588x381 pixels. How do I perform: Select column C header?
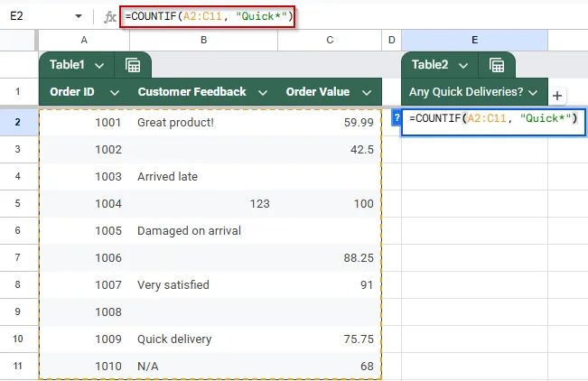(330, 40)
